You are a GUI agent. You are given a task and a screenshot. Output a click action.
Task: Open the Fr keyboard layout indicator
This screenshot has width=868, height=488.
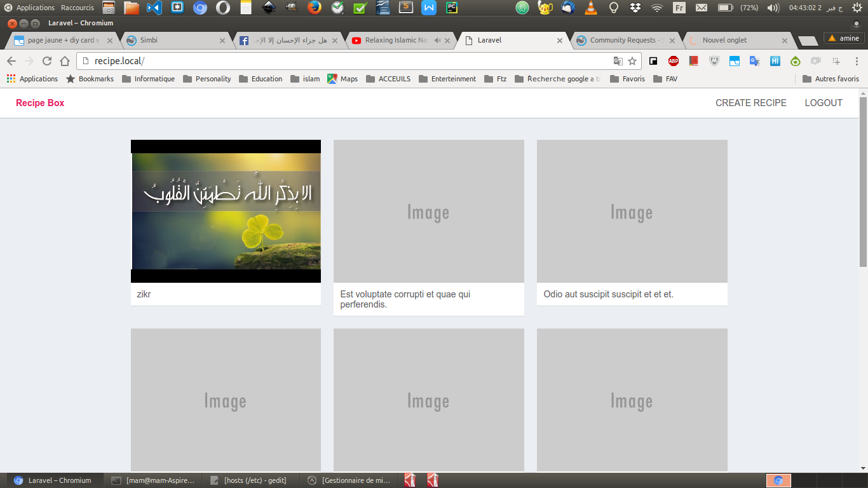point(679,8)
